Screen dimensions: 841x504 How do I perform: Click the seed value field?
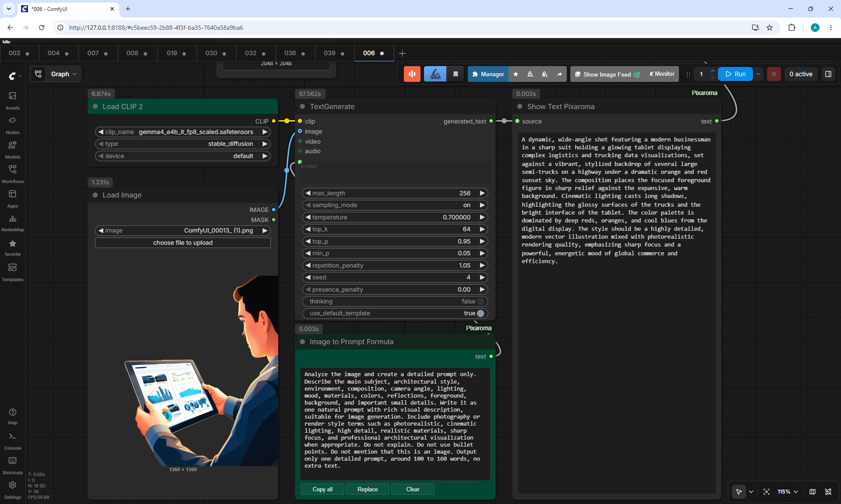click(395, 277)
